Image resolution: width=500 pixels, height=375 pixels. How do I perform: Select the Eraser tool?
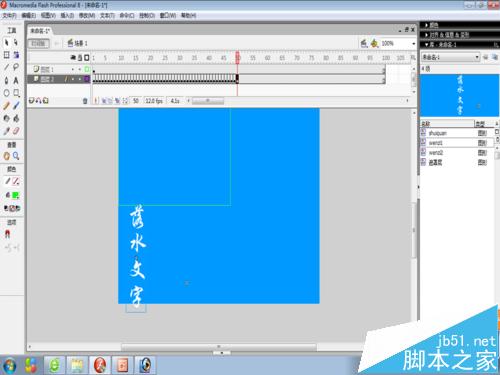point(16,131)
